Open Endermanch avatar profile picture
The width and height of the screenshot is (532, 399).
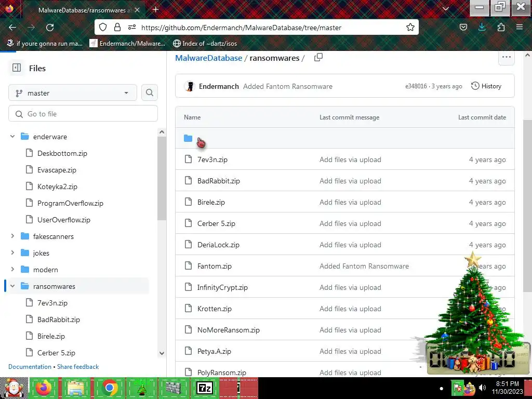click(190, 86)
